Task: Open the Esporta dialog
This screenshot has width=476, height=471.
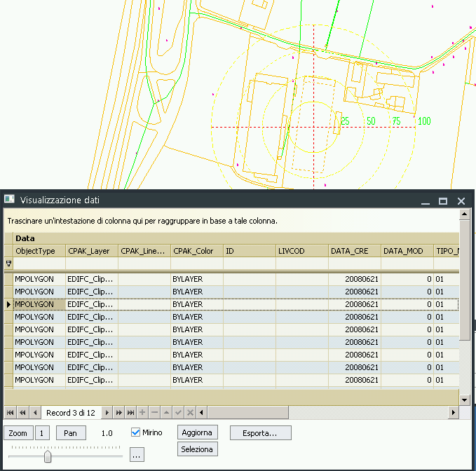Action: click(260, 433)
